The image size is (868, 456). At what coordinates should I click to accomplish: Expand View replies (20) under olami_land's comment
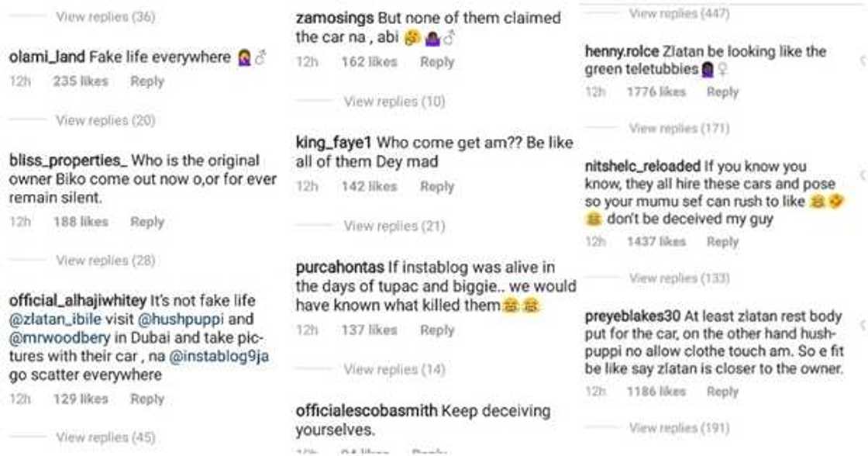pyautogui.click(x=105, y=120)
